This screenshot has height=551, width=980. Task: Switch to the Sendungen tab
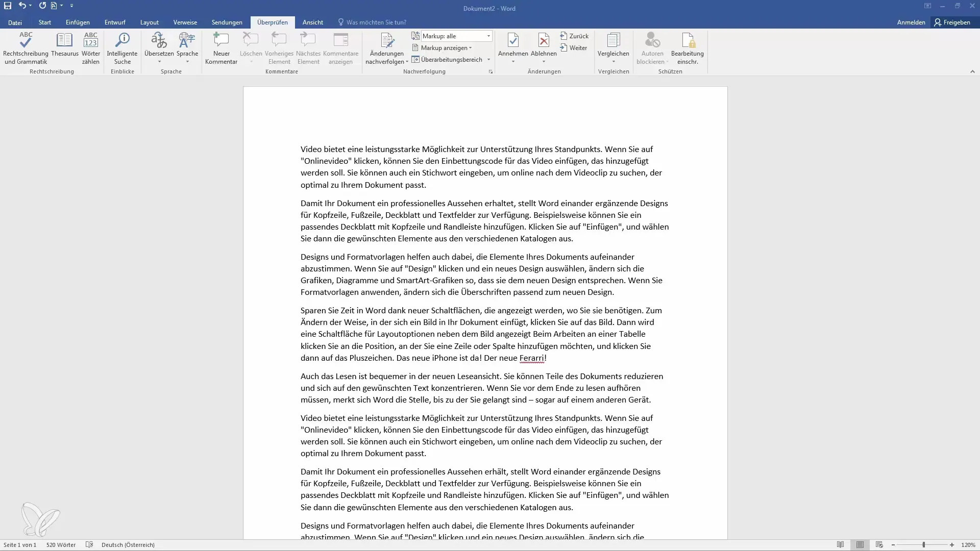pos(227,22)
